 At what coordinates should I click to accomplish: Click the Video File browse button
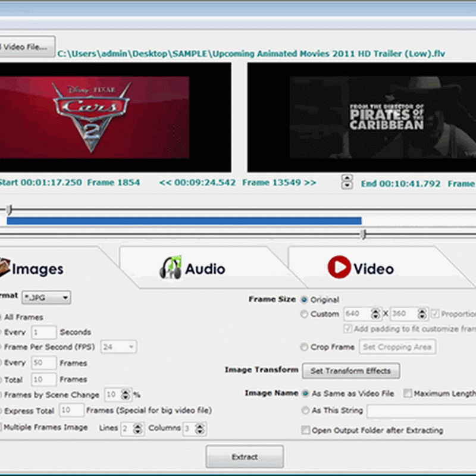tap(27, 47)
